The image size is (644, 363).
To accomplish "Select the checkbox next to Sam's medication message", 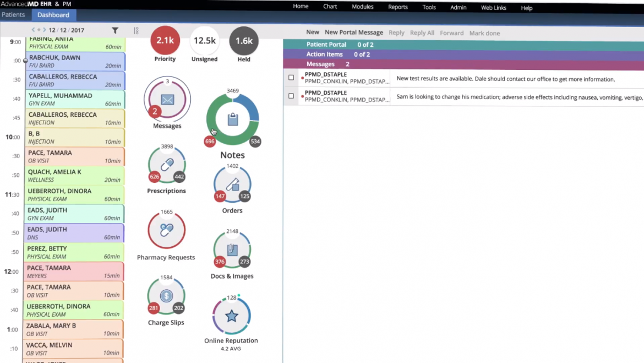I will 291,95.
